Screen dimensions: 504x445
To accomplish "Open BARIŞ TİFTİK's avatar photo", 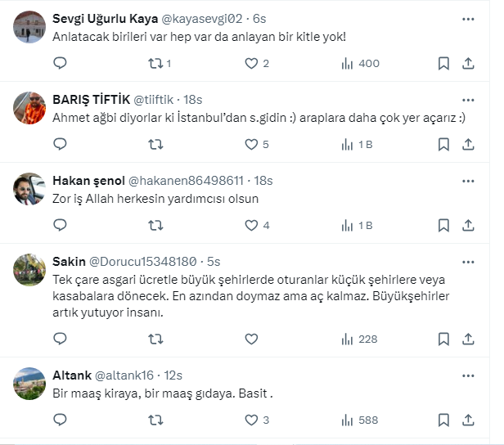I will point(29,108).
